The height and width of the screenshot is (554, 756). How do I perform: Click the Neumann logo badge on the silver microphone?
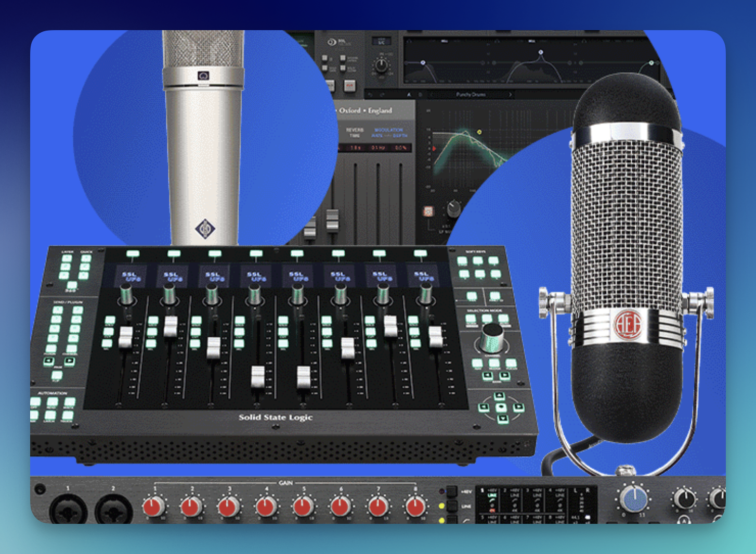(205, 228)
